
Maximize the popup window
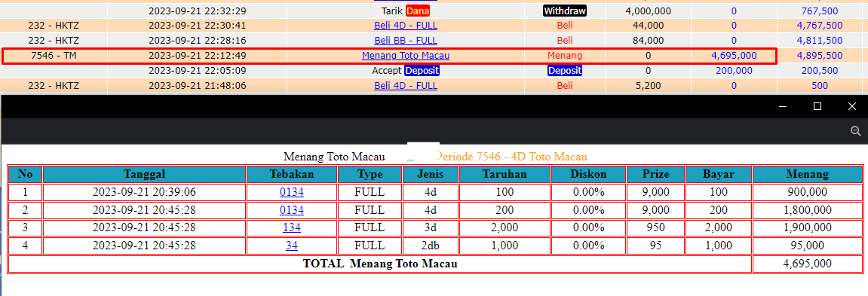coord(817,106)
